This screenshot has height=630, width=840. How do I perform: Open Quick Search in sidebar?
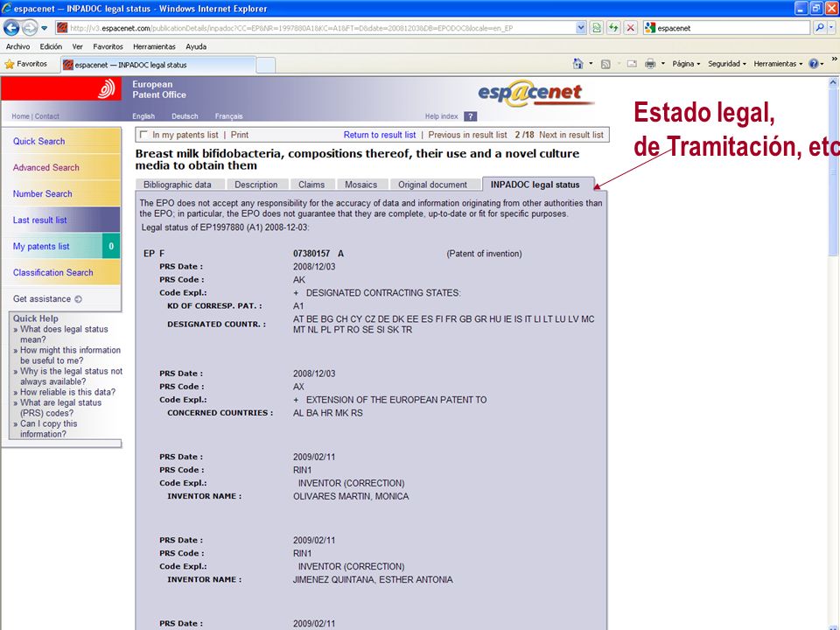click(39, 142)
